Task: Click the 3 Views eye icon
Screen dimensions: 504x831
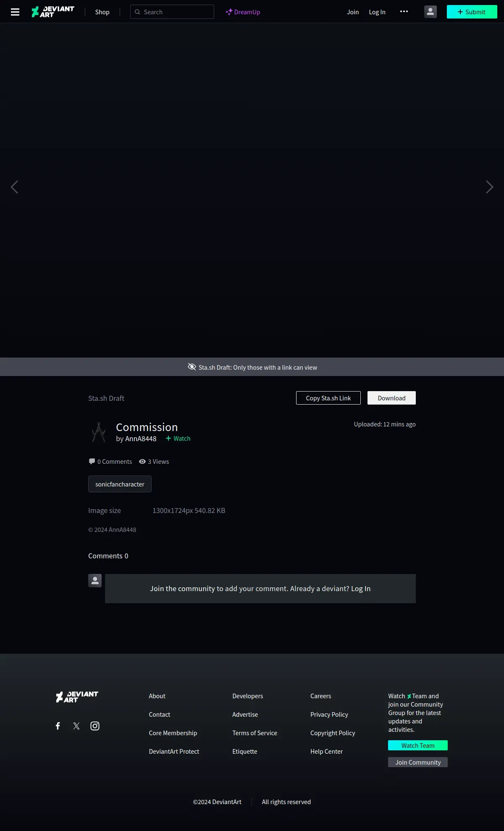Action: click(142, 461)
